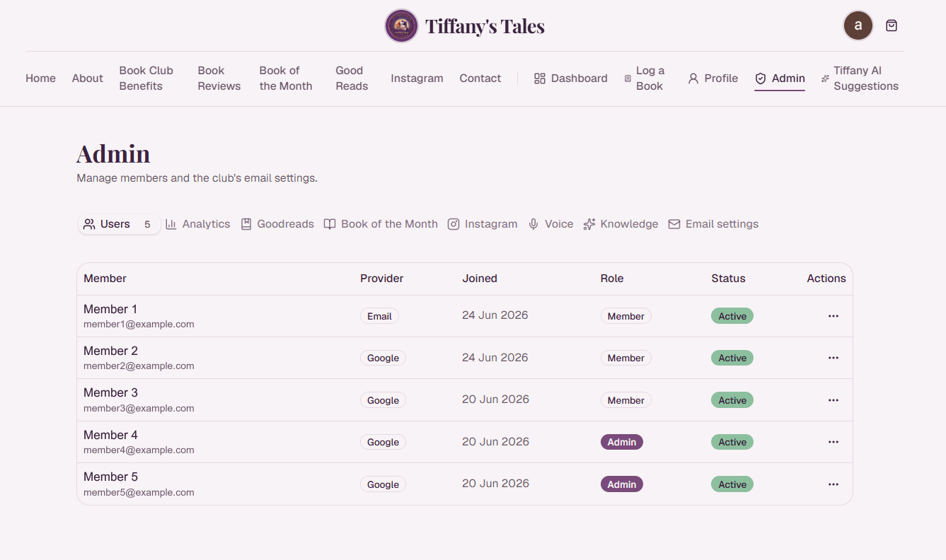Open Tiffany AI Suggestions
The width and height of the screenshot is (946, 560).
[x=860, y=78]
